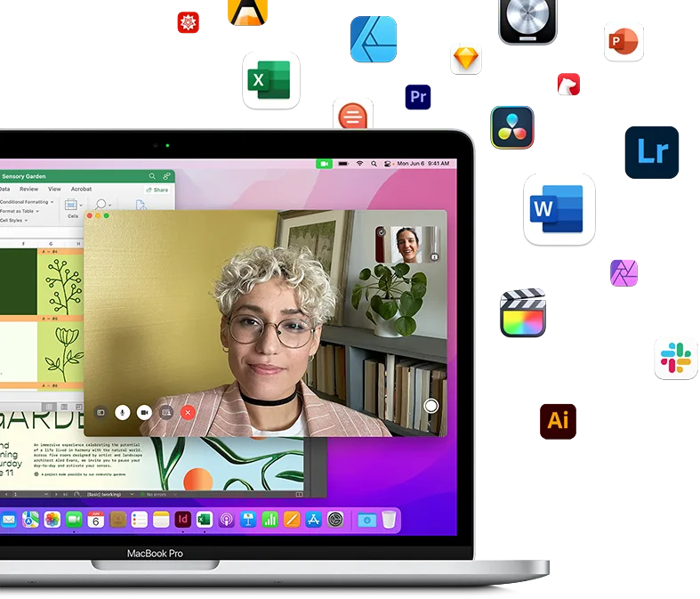Click the self-view picture-in-picture thumbnail
700x599 pixels.
click(x=407, y=245)
